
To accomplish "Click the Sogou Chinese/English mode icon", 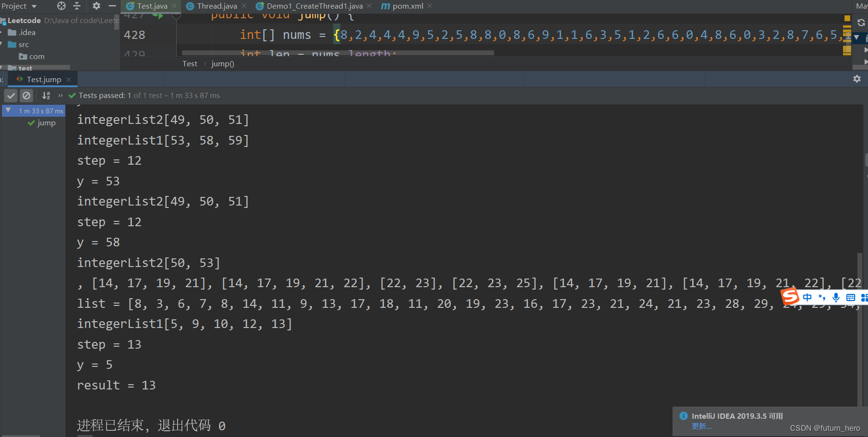I will coord(807,298).
